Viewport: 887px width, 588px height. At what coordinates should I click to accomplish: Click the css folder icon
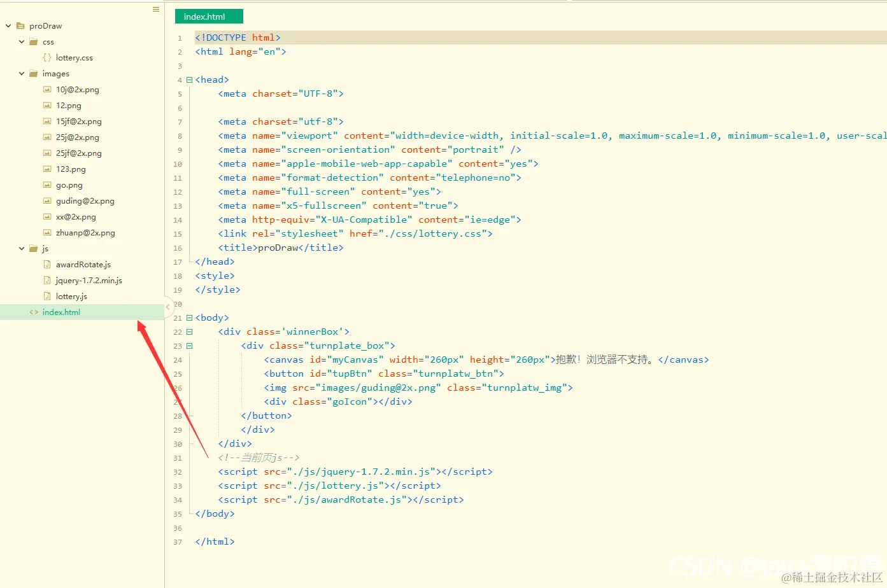pos(34,42)
